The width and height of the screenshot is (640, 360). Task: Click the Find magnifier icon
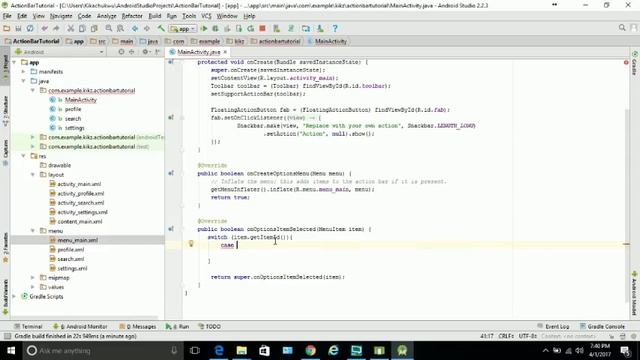click(x=109, y=29)
